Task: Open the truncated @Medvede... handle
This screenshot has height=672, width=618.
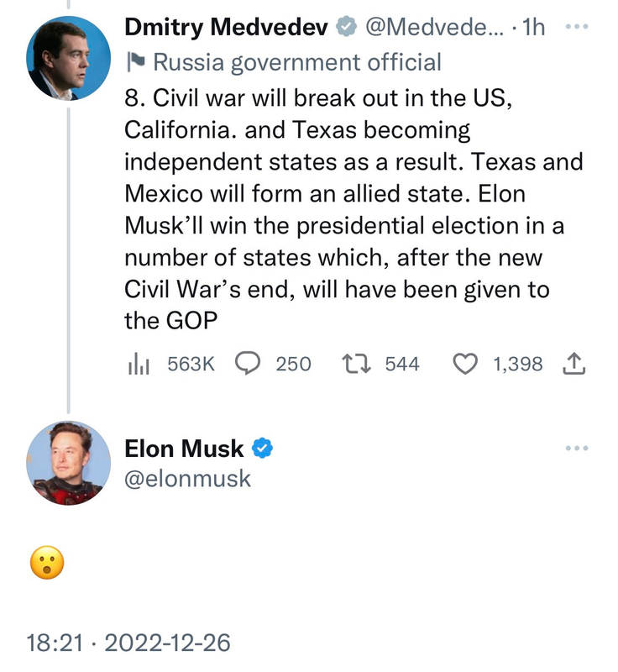Action: [433, 28]
